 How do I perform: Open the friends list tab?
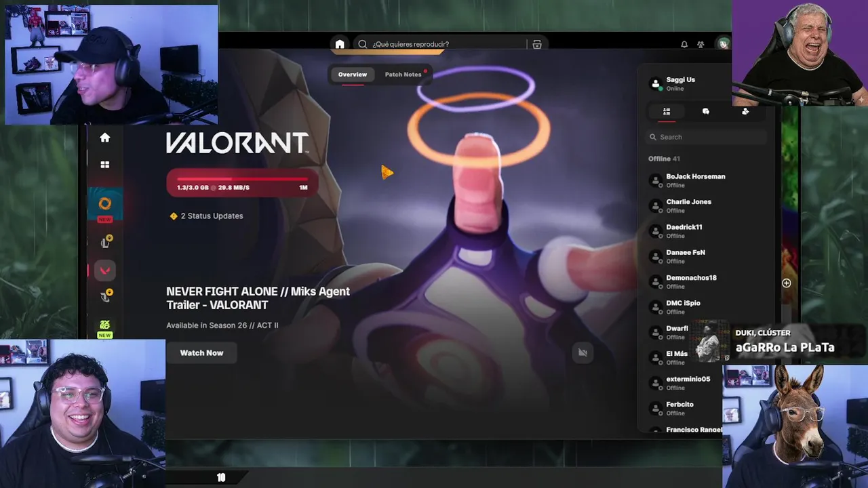[x=667, y=111]
